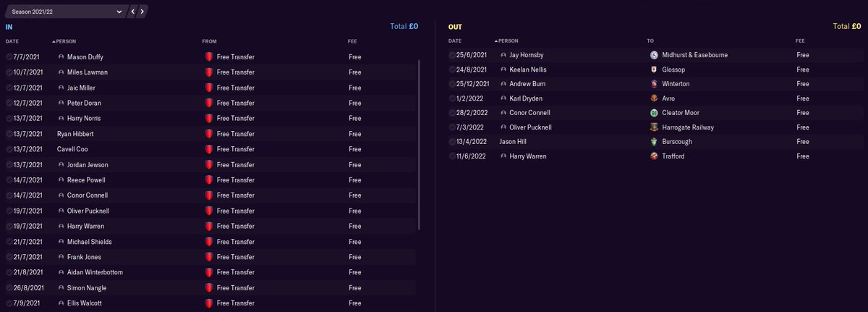Sort OUT list by the TO column

pyautogui.click(x=650, y=41)
